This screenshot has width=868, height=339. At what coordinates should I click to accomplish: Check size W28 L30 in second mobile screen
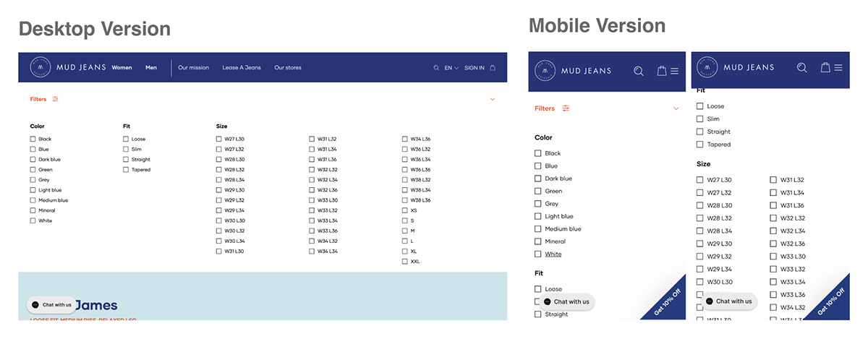coord(699,205)
